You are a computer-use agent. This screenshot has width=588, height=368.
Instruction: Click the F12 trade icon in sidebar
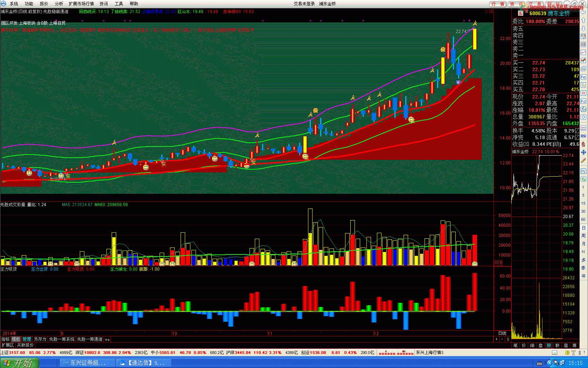pyautogui.click(x=583, y=101)
